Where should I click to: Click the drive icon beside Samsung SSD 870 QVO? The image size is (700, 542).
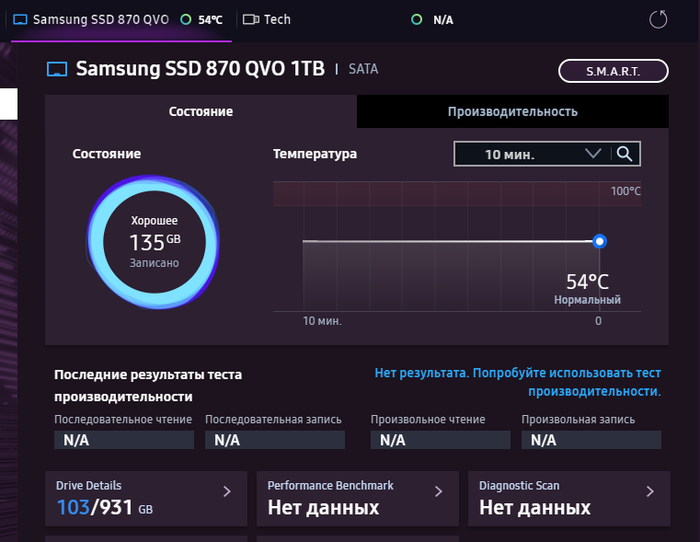[20, 20]
